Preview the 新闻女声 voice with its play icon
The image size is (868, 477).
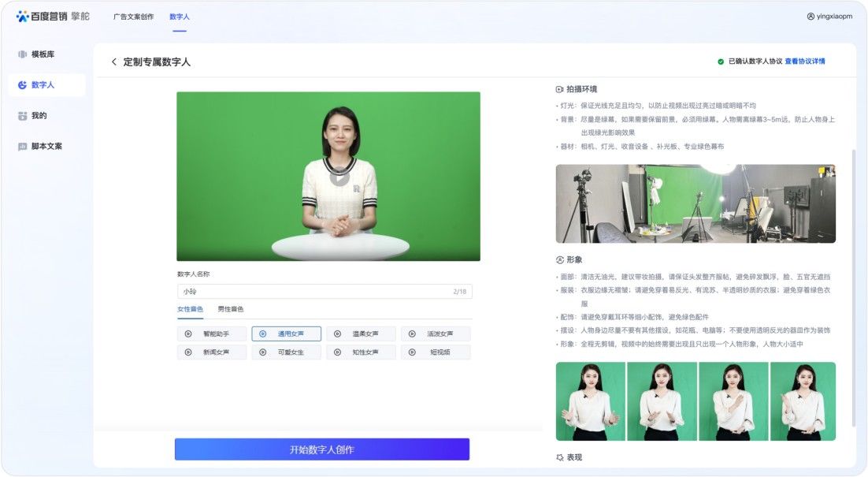point(188,352)
